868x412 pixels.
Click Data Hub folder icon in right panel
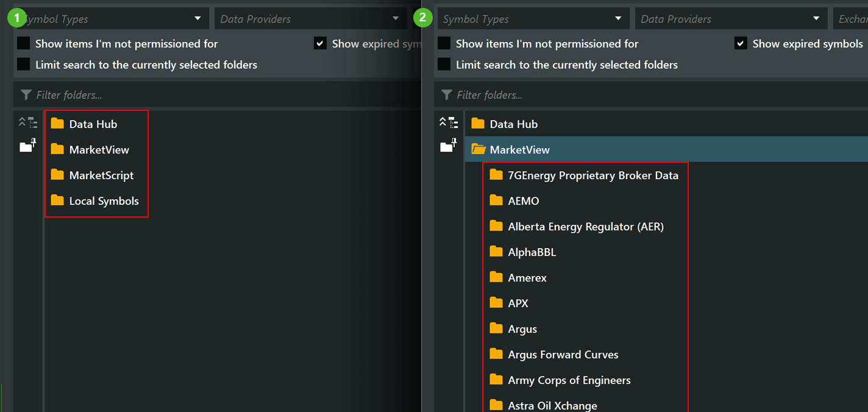click(478, 124)
